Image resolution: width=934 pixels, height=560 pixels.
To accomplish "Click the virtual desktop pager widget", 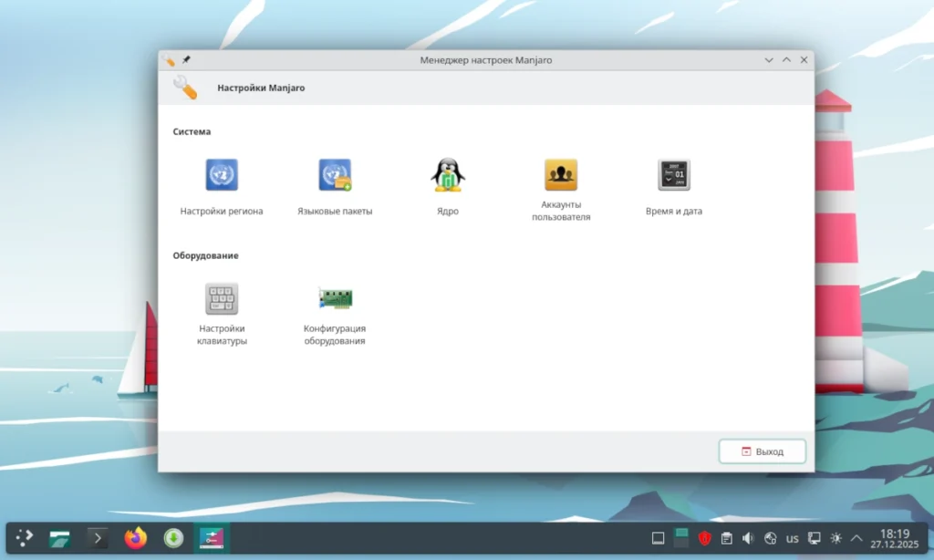I will pyautogui.click(x=680, y=538).
